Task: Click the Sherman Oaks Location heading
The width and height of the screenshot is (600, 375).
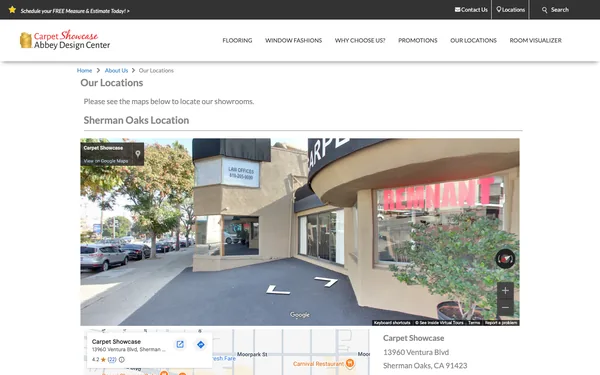Action: [x=136, y=120]
